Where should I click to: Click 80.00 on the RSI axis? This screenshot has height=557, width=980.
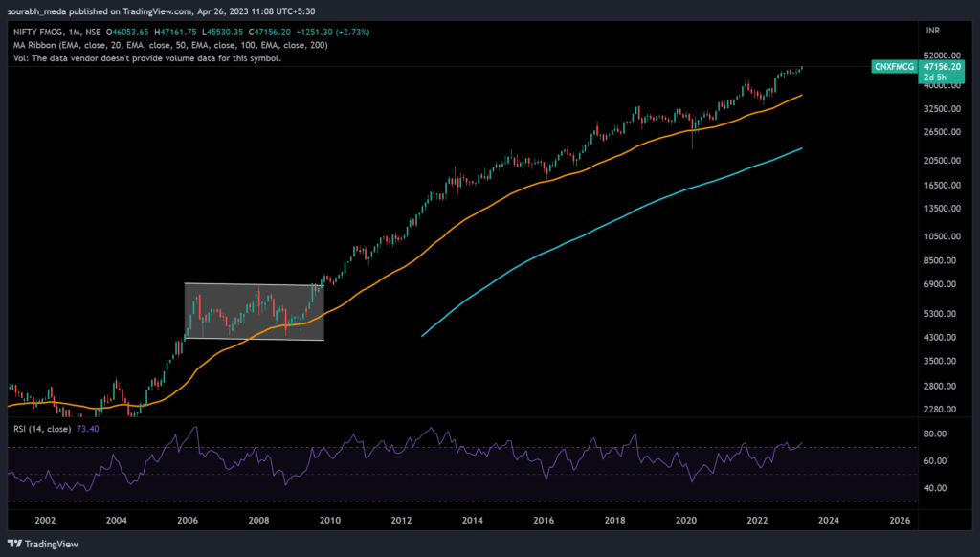click(x=935, y=434)
